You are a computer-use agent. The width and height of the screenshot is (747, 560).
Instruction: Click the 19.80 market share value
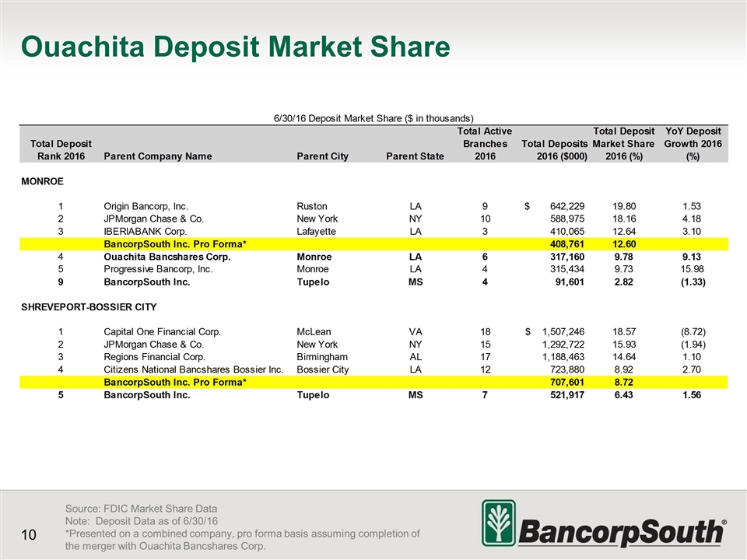pos(623,206)
